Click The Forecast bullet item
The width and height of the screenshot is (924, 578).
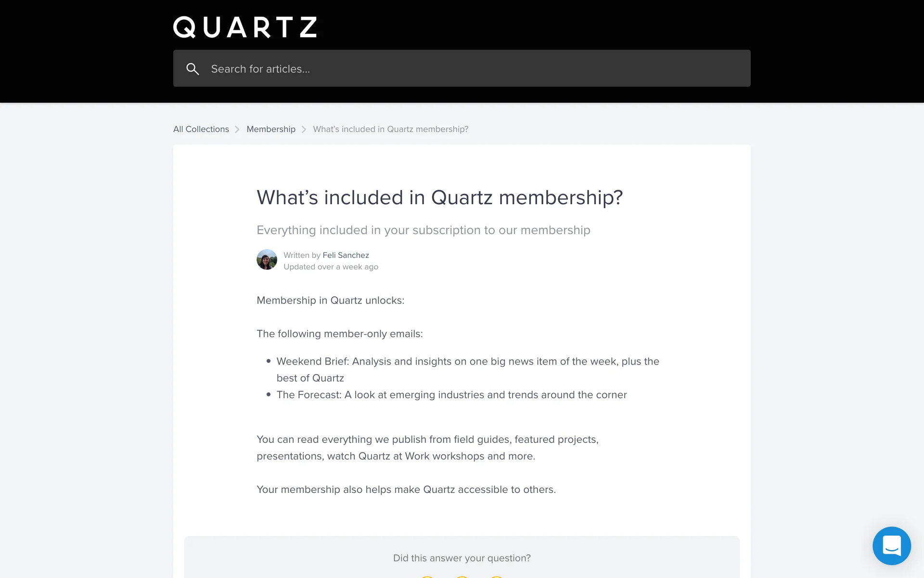[451, 395]
